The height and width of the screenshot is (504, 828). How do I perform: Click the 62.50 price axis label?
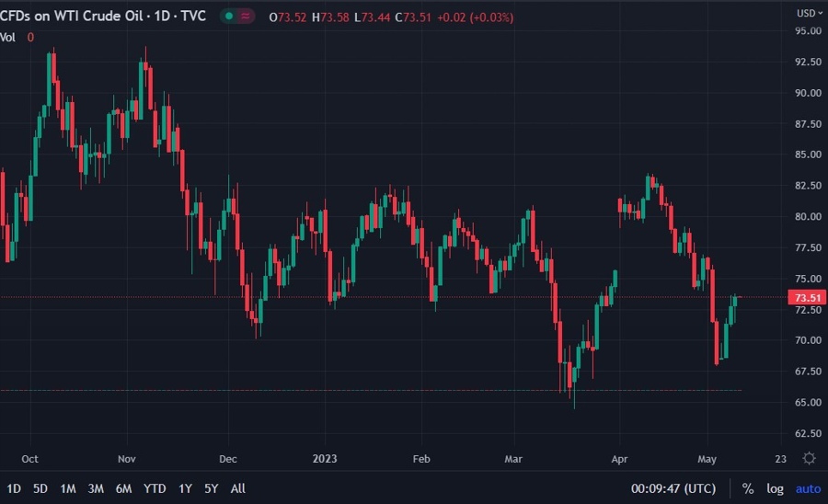click(808, 433)
